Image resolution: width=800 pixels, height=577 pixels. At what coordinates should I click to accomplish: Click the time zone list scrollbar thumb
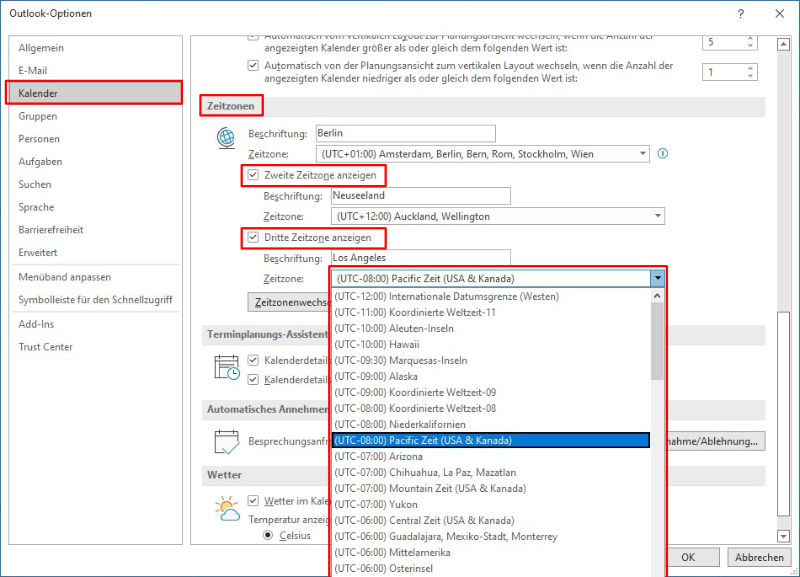[657, 341]
